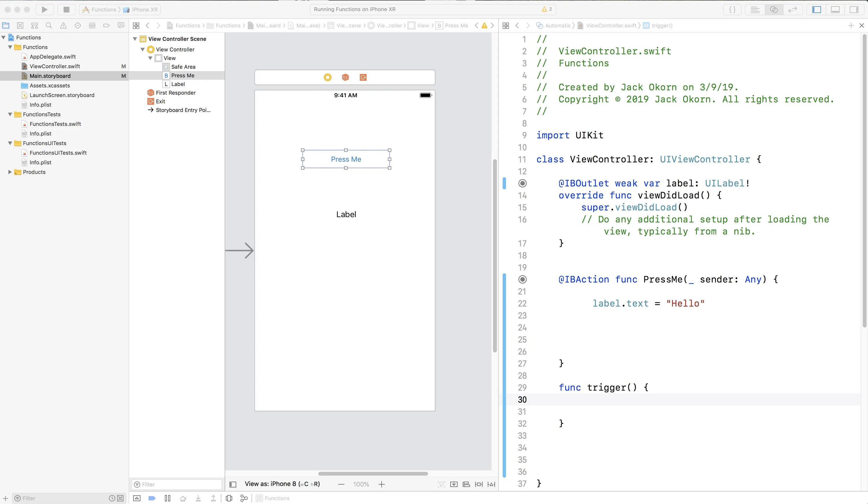Screen dimensions: 868x504
Task: Select ViewController.swift in project navigator
Action: tap(54, 66)
